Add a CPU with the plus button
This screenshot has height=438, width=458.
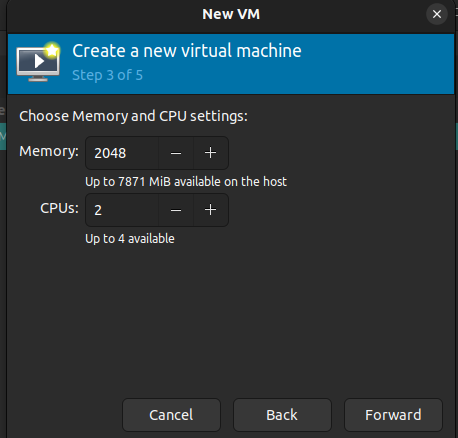[211, 210]
